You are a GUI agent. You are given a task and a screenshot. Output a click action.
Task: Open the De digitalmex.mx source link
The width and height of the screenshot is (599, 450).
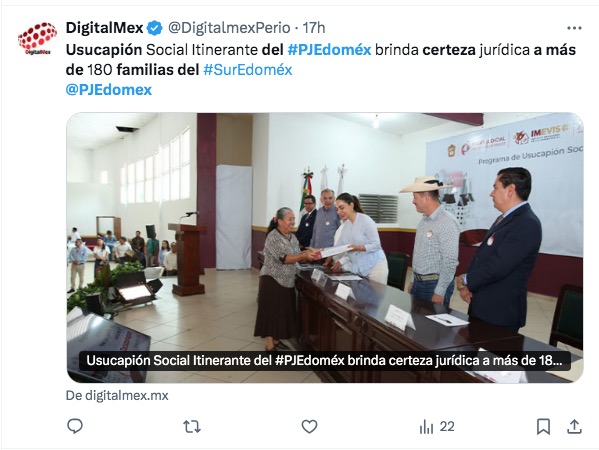coord(117,395)
